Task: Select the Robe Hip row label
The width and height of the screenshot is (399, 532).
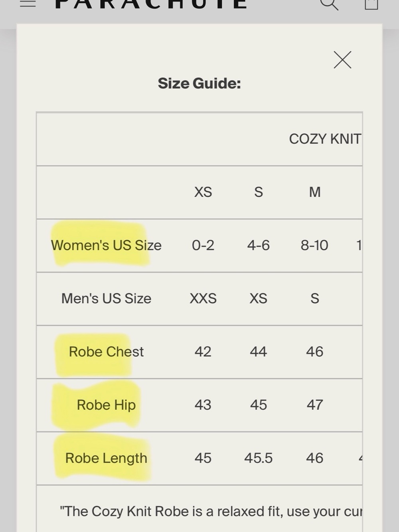Action: coord(106,405)
